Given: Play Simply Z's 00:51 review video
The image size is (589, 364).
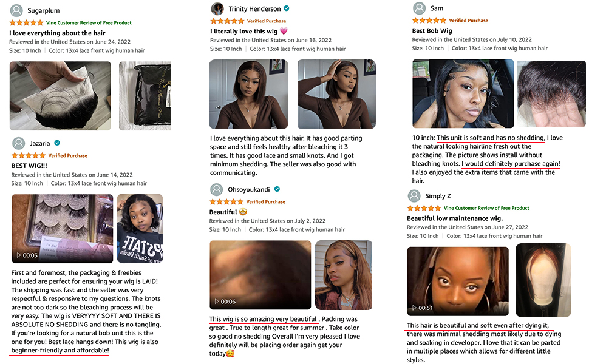Looking at the screenshot, I should pyautogui.click(x=458, y=281).
